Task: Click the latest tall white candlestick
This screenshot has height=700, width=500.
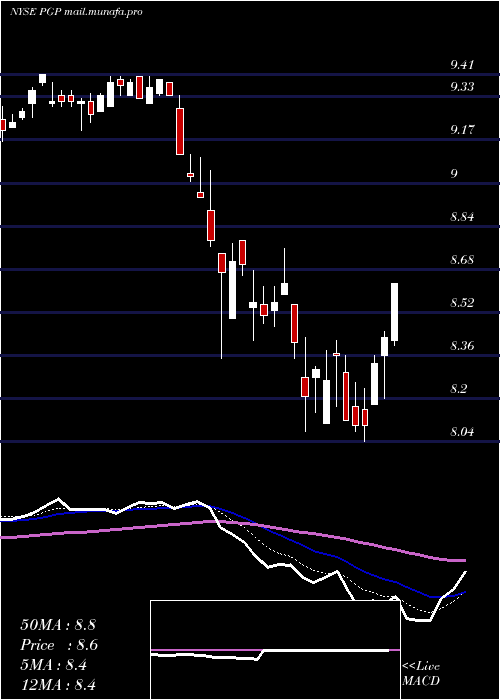Action: (395, 312)
